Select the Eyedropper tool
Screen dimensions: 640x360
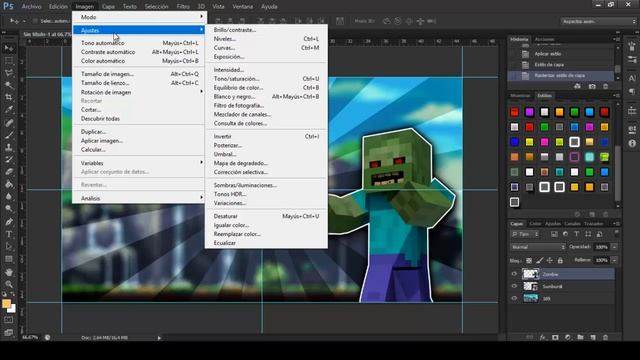[x=9, y=109]
